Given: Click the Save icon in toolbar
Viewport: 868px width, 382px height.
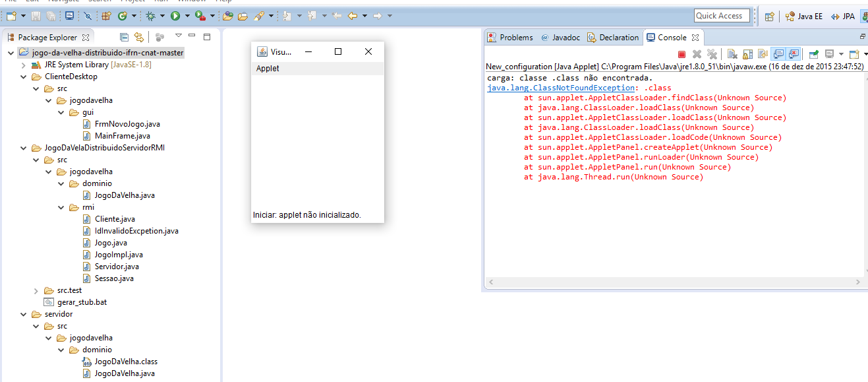Looking at the screenshot, I should (36, 16).
